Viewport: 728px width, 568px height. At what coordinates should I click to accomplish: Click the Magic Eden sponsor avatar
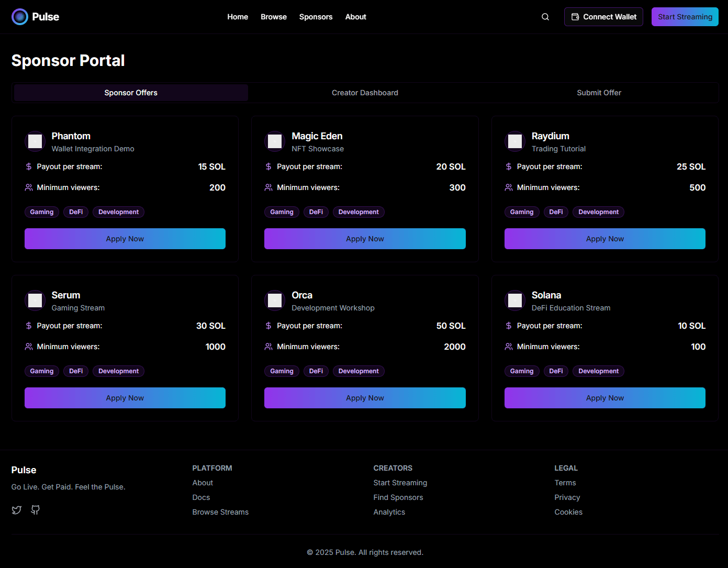pyautogui.click(x=275, y=141)
